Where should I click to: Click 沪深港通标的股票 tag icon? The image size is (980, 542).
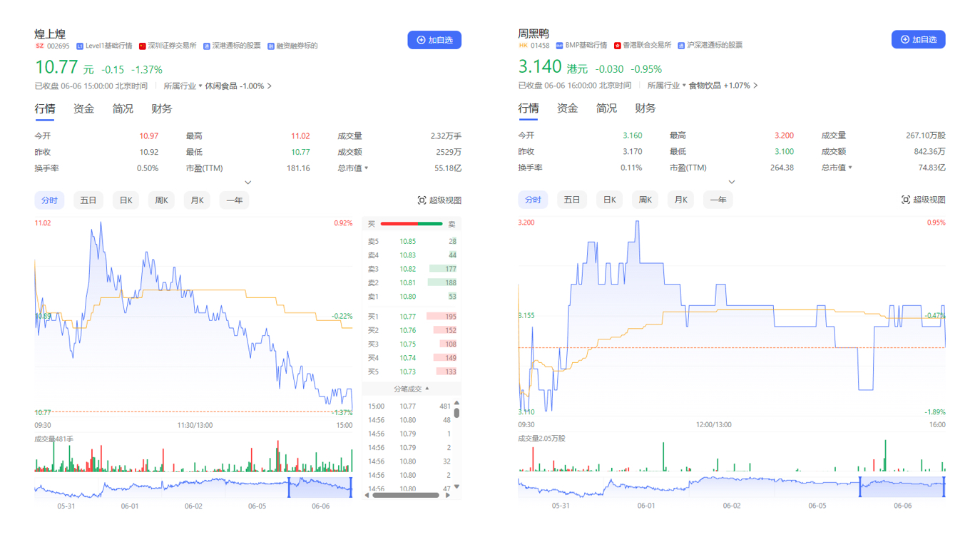(x=682, y=46)
